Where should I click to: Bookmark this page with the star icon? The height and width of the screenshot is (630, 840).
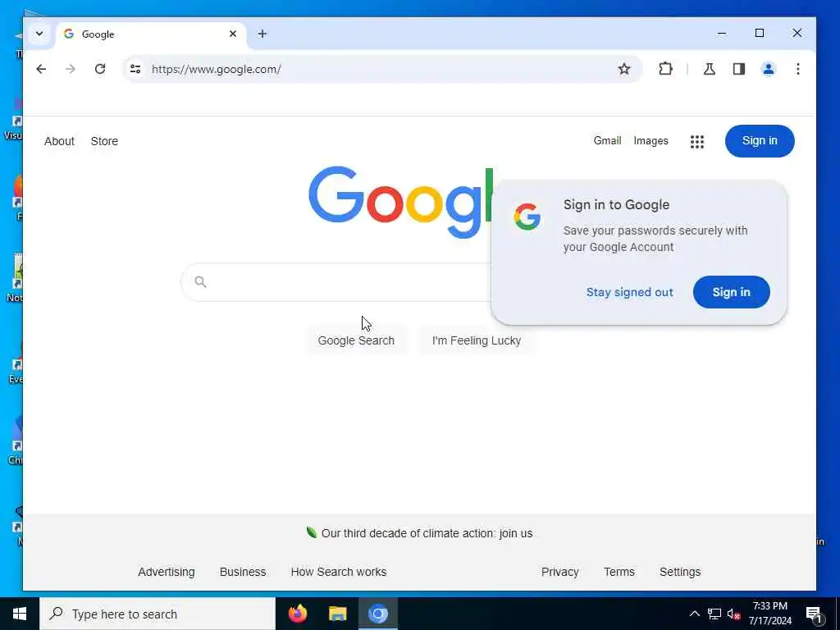[x=624, y=69]
